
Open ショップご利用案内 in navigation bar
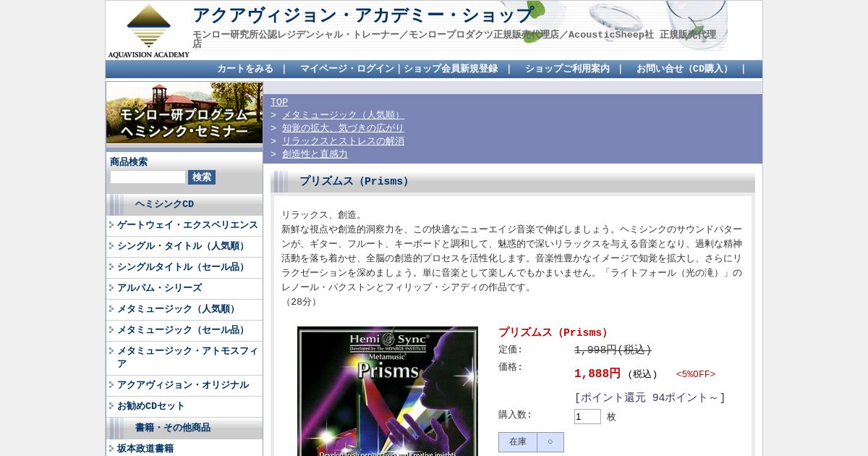[567, 69]
